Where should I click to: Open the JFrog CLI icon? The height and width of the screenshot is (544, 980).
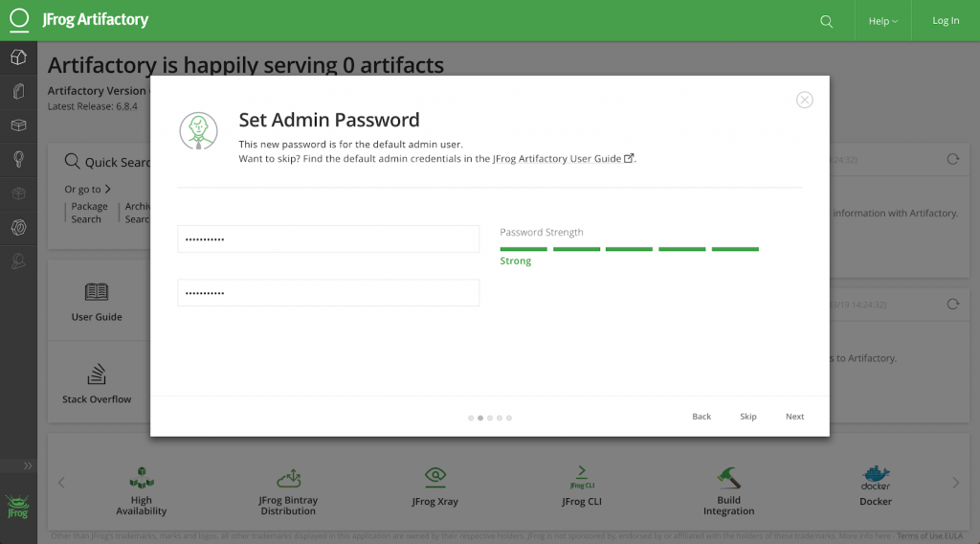[x=582, y=476]
